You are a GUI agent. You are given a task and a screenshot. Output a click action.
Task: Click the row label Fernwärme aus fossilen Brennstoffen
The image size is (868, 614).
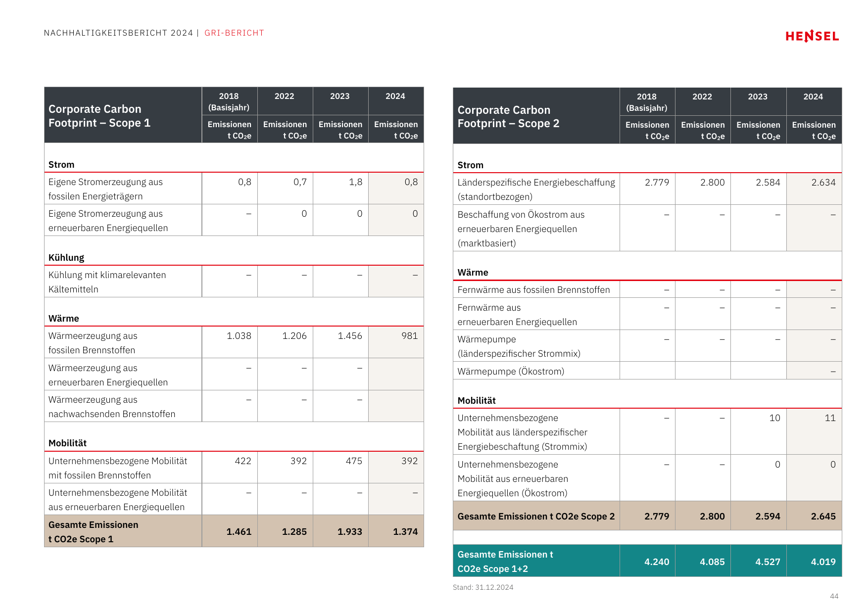pyautogui.click(x=533, y=290)
